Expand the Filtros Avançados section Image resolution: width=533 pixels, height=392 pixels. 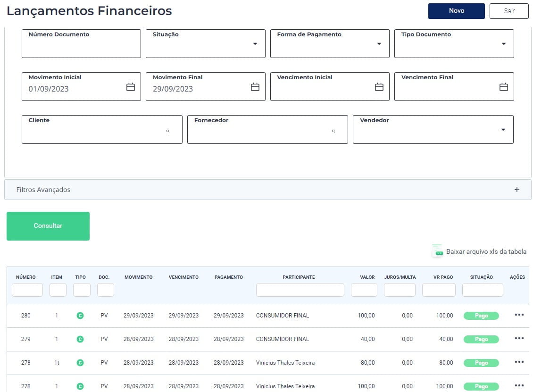[x=516, y=189]
